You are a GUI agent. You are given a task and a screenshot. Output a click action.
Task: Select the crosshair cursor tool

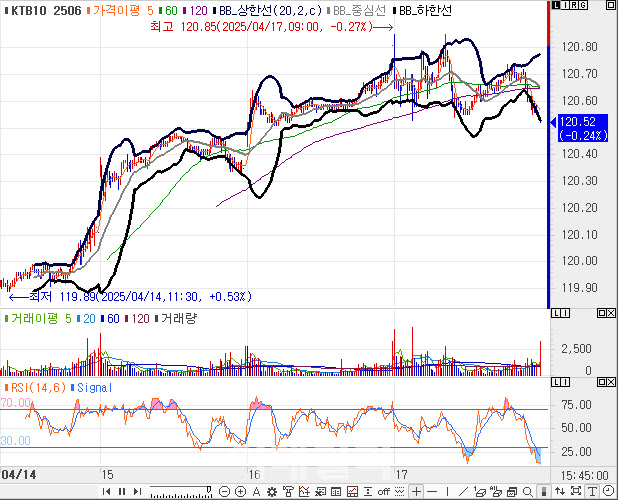point(416,491)
